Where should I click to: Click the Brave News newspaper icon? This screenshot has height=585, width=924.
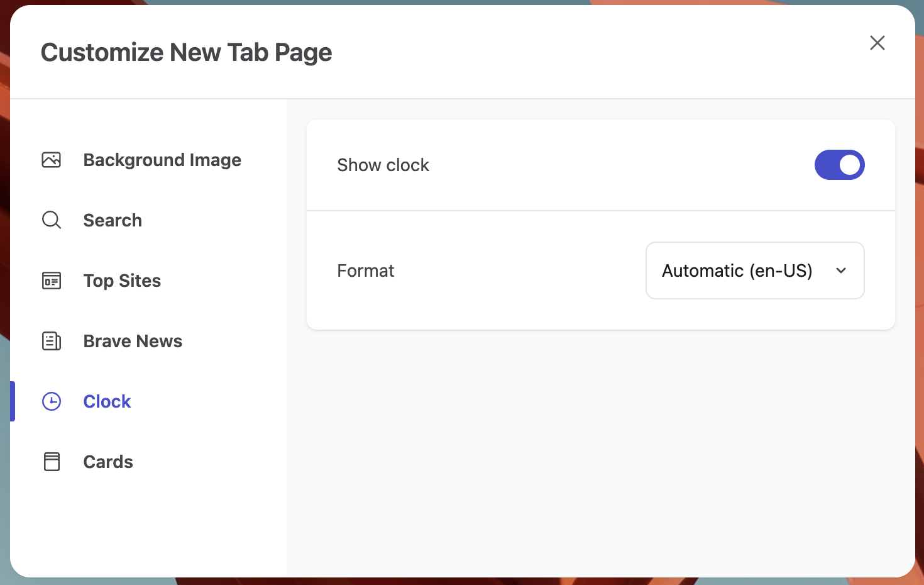52,341
